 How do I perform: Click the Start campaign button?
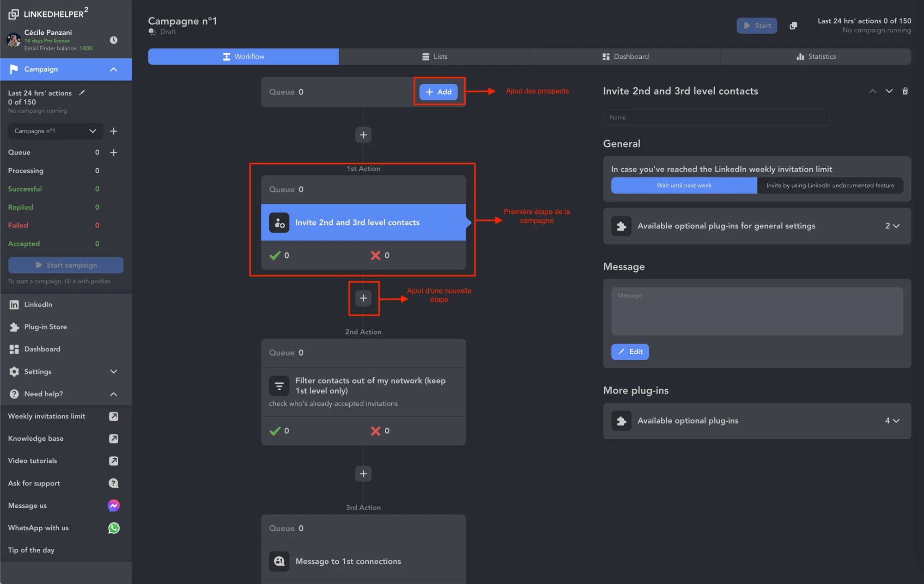point(66,265)
